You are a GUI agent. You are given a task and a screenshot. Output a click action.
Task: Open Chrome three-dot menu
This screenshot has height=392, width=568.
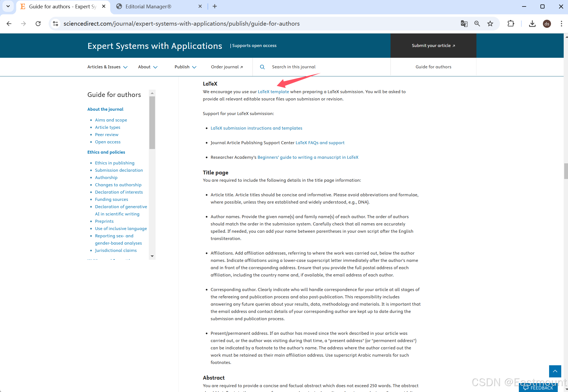tap(561, 24)
